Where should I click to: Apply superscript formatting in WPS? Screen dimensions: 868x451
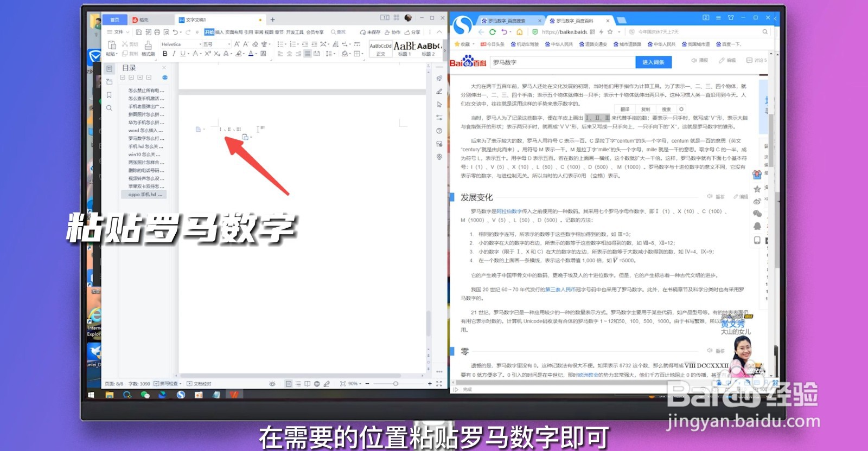tap(208, 54)
